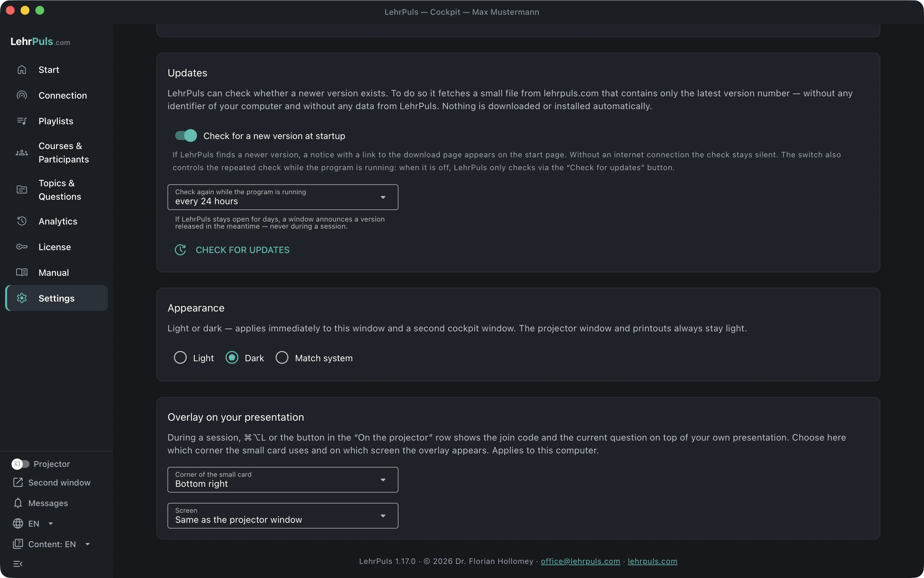Click the Messages label
Image resolution: width=924 pixels, height=578 pixels.
pos(48,503)
